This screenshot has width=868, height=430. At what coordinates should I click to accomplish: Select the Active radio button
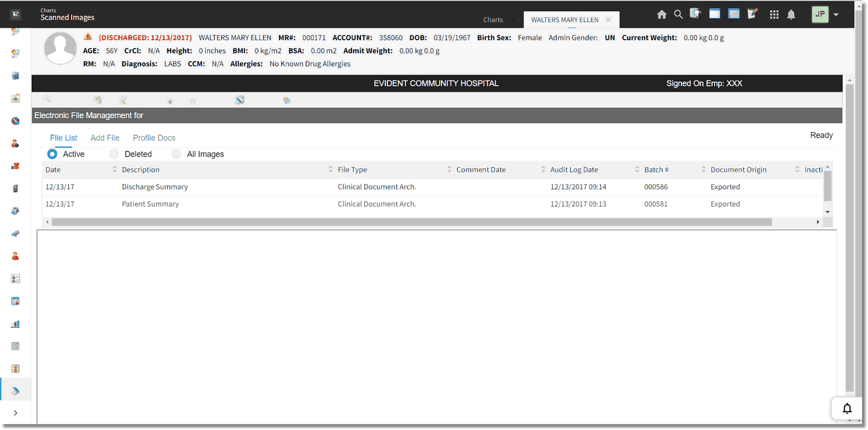pos(52,154)
